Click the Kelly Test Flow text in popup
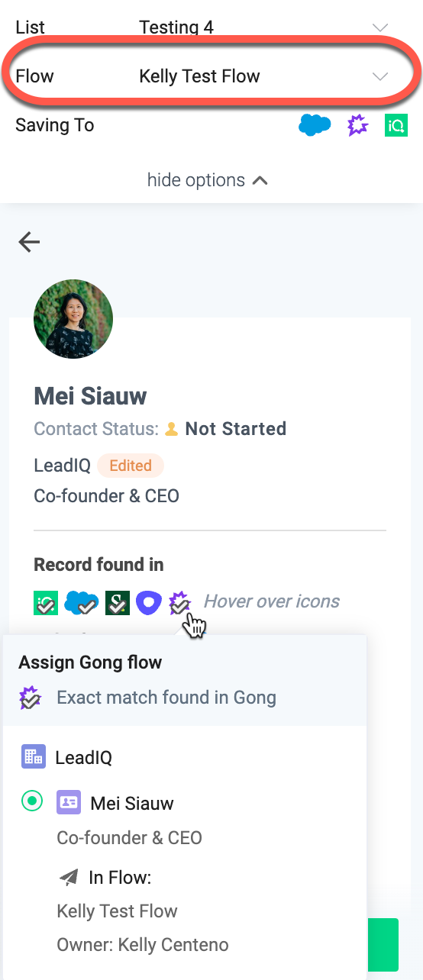Screen dimensions: 423x980 [117, 911]
